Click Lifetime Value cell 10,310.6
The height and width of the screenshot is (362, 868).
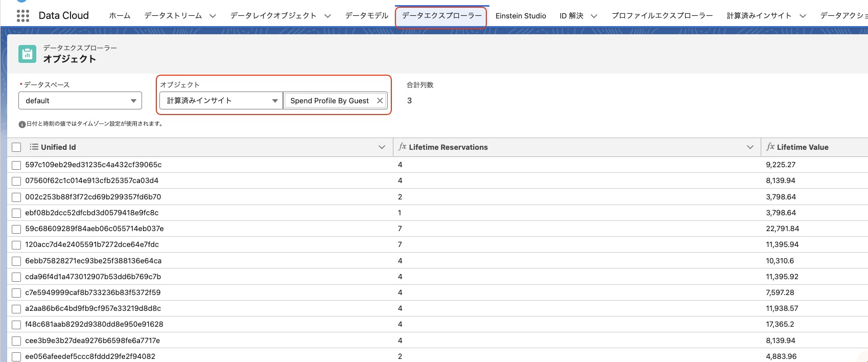pyautogui.click(x=780, y=261)
